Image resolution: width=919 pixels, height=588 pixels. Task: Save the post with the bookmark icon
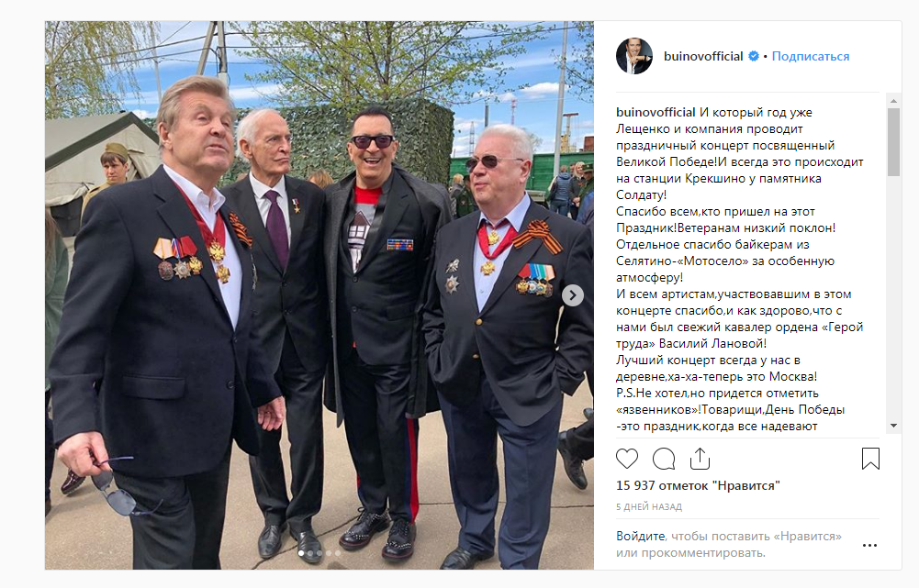pos(870,459)
